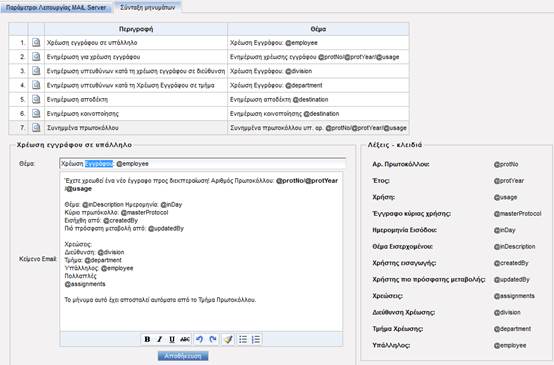Click document icon of row 6 'Ενημέρωση κοινοποίησης'
Viewport: 554px width, 365px height.
[36, 113]
